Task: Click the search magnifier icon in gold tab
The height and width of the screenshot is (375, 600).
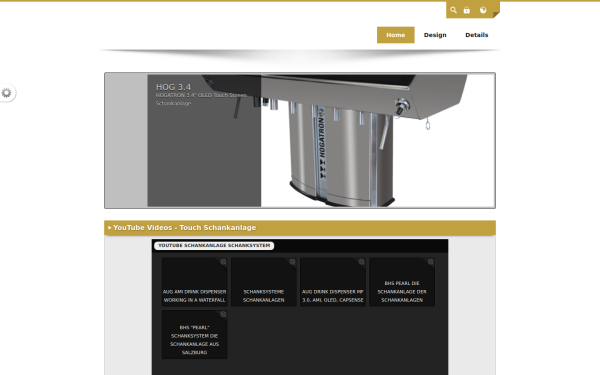Action: tap(453, 10)
